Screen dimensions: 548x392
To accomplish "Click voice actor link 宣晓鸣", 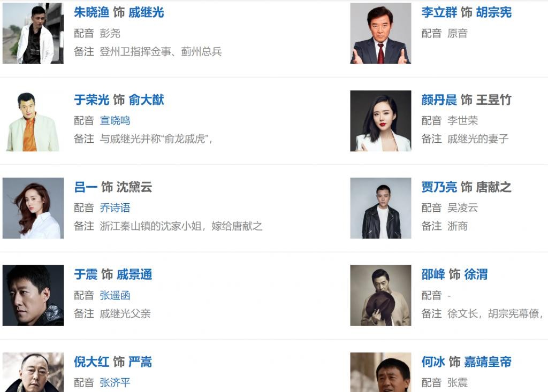I will pos(115,120).
